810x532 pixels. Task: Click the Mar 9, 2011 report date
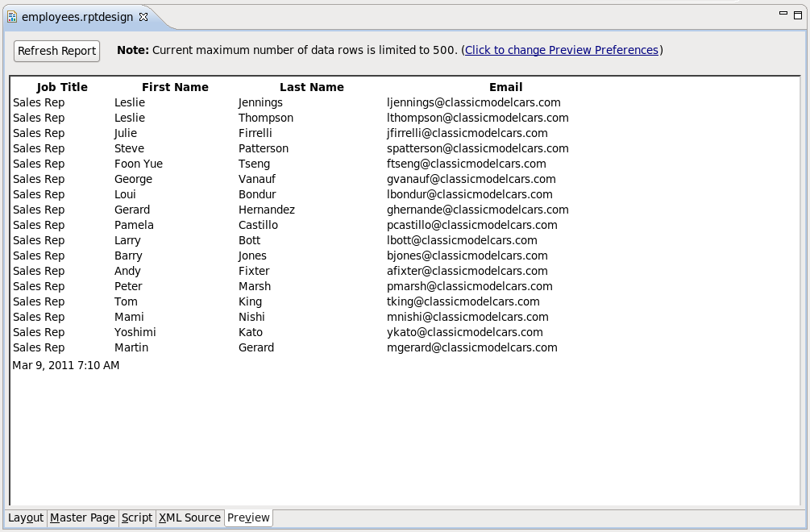65,365
